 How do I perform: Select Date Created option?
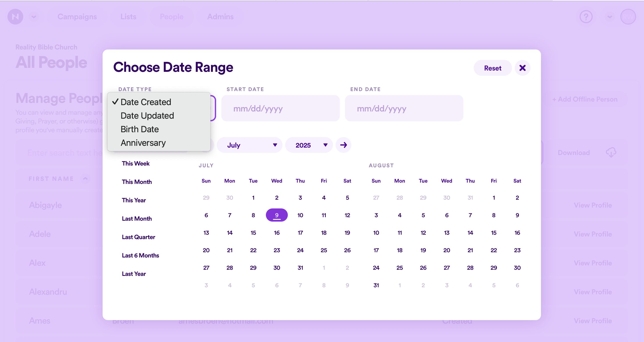(x=159, y=102)
